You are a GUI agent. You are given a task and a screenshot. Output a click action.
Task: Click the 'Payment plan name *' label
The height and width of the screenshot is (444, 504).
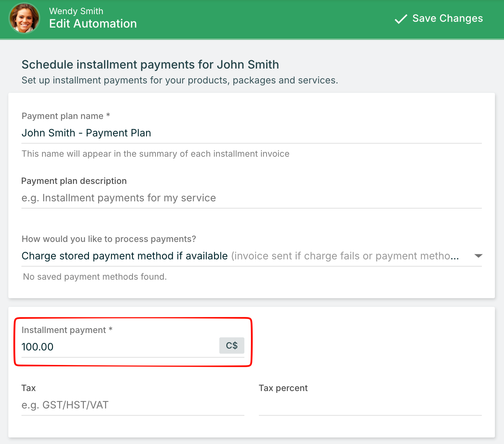coord(66,116)
